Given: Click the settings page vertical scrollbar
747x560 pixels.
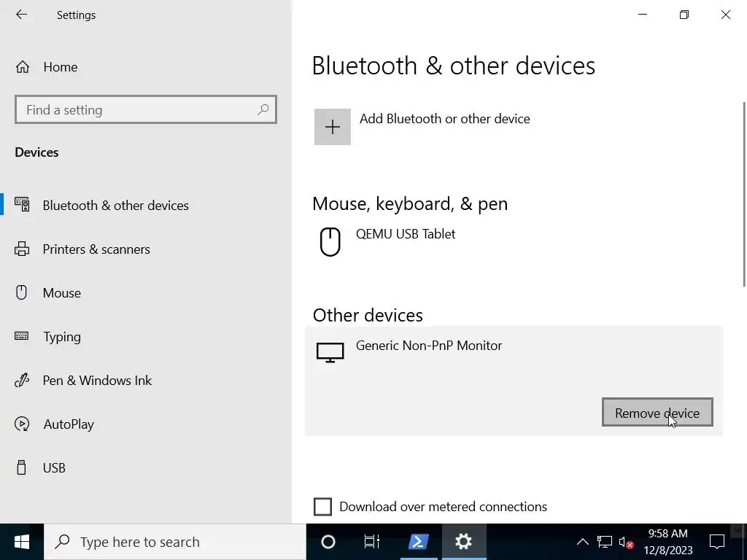Looking at the screenshot, I should click(x=744, y=194).
